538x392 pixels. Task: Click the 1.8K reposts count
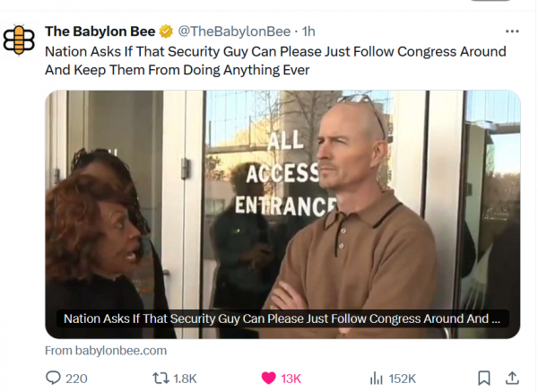point(185,379)
